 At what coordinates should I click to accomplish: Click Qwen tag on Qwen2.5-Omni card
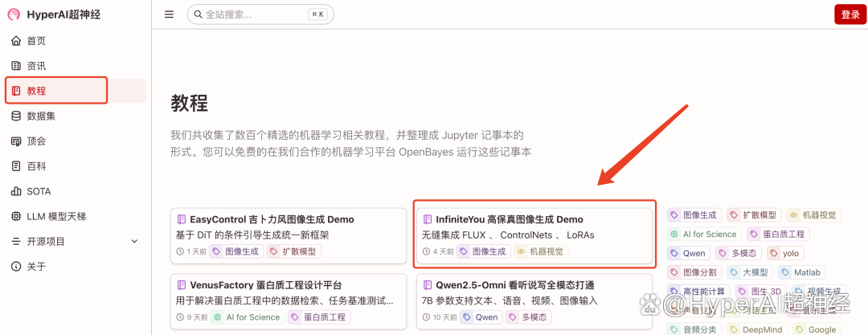coord(481,317)
